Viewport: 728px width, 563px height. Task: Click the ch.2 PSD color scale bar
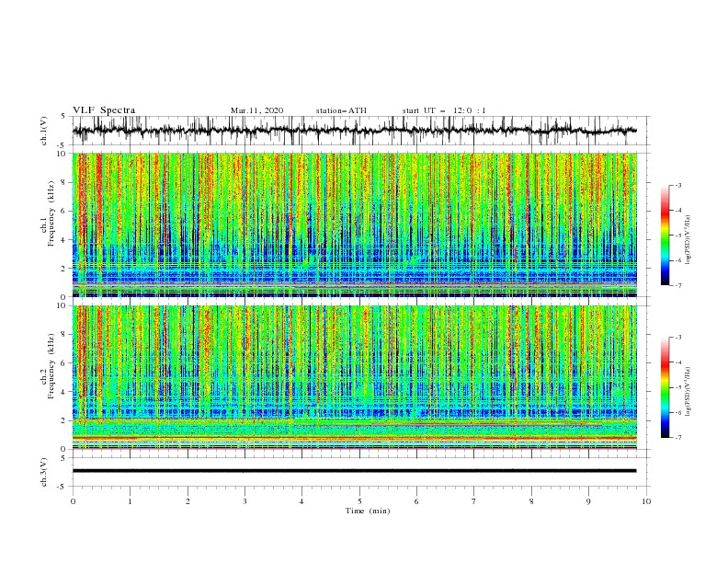[665, 387]
